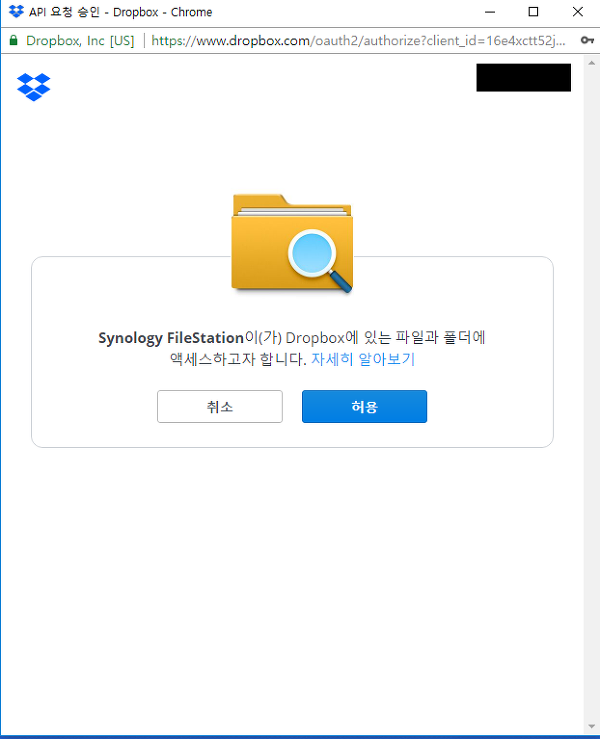Screen dimensions: 600x739
Task: Click the Dropbox favicon in the title bar
Action: [x=16, y=11]
